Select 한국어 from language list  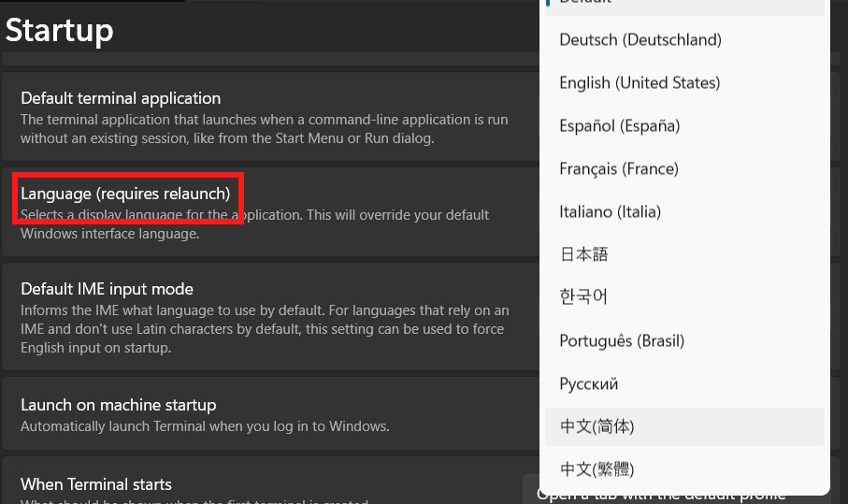(x=684, y=297)
